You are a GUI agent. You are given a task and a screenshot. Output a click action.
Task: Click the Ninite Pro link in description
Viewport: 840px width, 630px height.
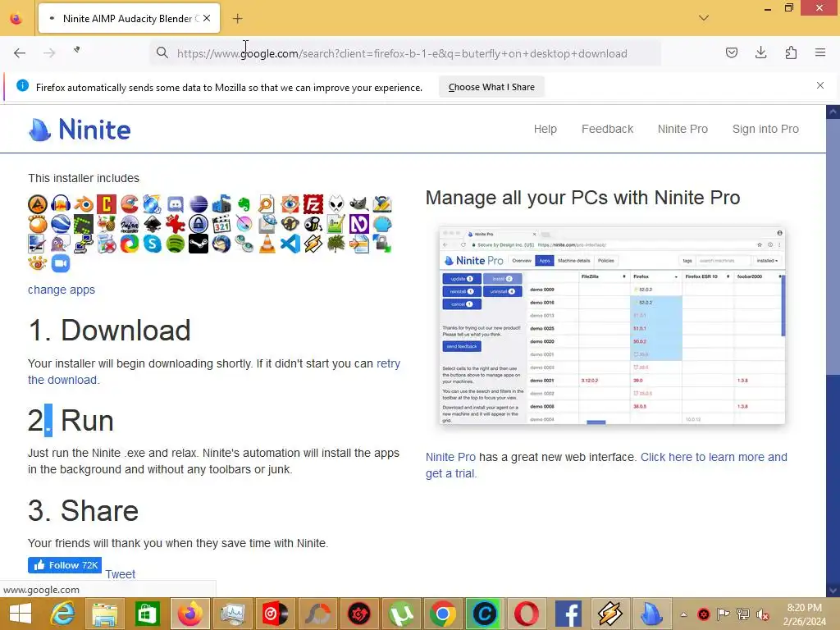(450, 458)
